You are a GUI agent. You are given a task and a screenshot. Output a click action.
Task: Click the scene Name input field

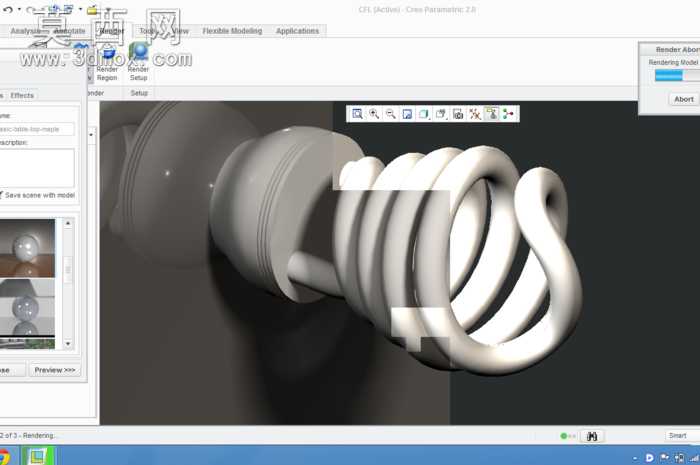(37, 129)
